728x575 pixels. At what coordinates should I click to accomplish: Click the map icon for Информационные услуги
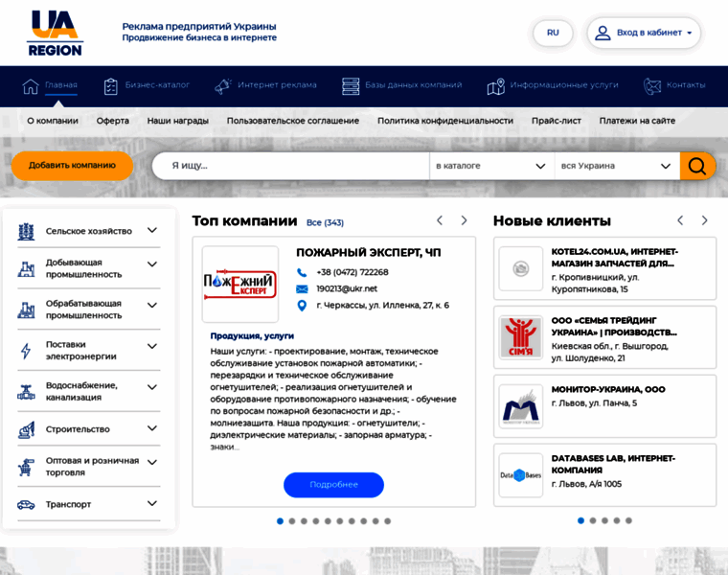pos(496,86)
